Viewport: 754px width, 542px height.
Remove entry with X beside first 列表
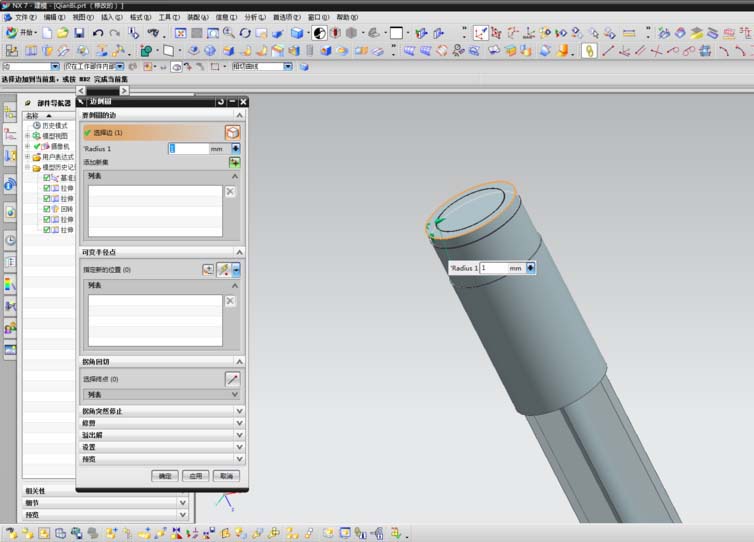click(230, 191)
